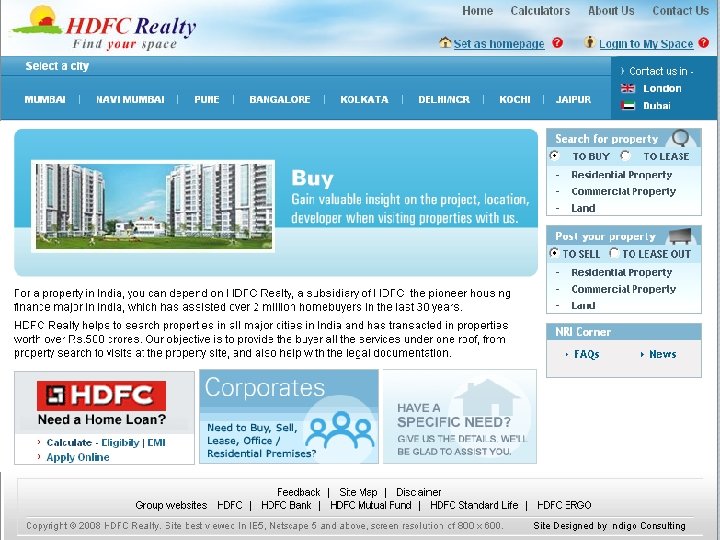Open News in NRI Corner
This screenshot has width=720, height=540.
[663, 354]
